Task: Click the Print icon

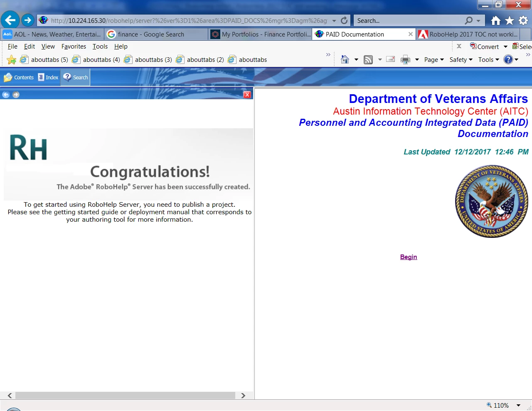Action: 405,60
